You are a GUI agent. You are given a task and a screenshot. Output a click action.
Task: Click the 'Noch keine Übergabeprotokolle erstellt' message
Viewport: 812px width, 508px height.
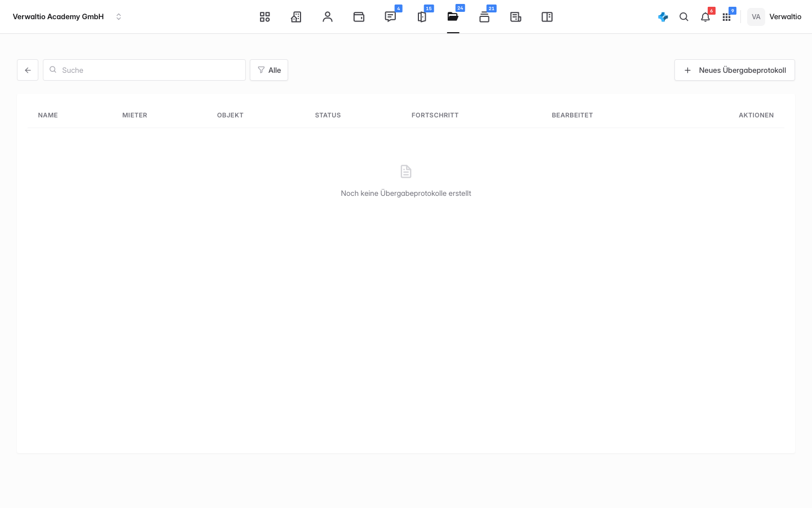(406, 193)
